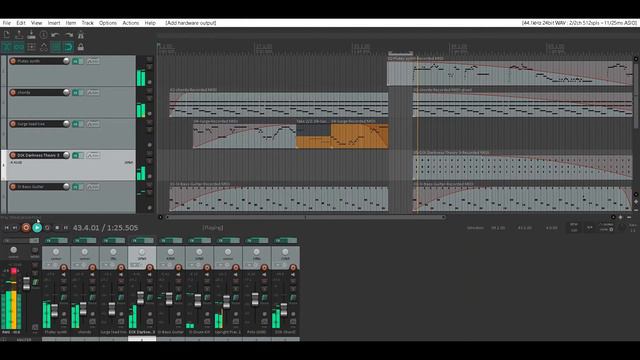
Task: Click the Save project toolbar icon
Action: 31,35
